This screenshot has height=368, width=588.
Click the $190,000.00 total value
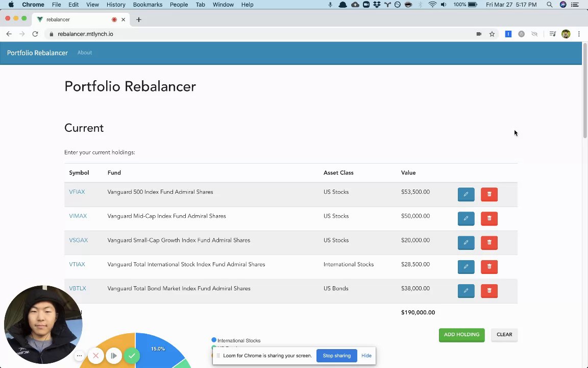pyautogui.click(x=418, y=312)
